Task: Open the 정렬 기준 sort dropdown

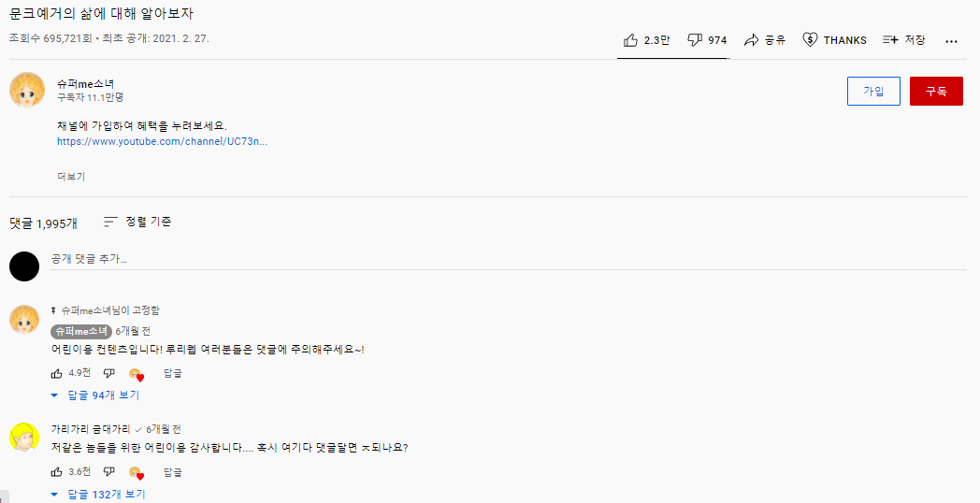Action: click(x=137, y=222)
